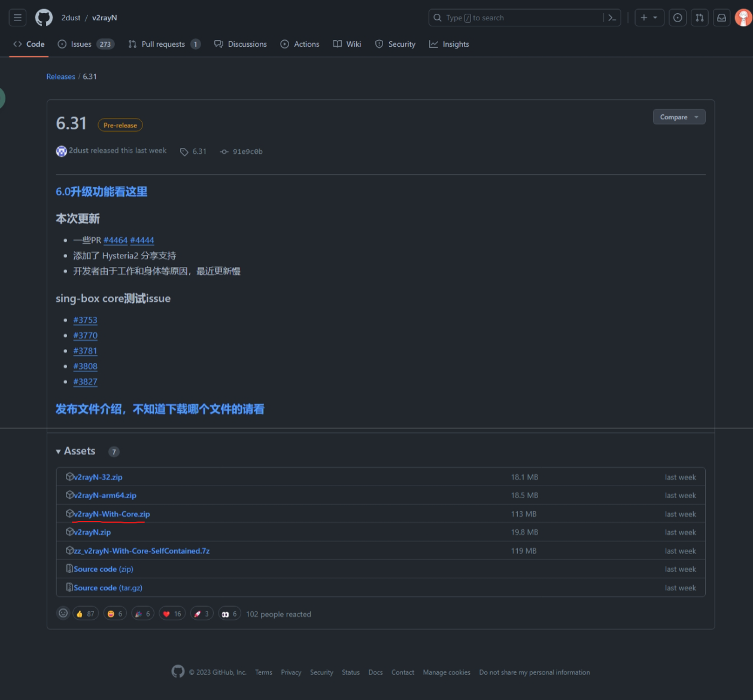Image resolution: width=753 pixels, height=700 pixels.
Task: Open the v2rayN repository link
Action: (105, 18)
